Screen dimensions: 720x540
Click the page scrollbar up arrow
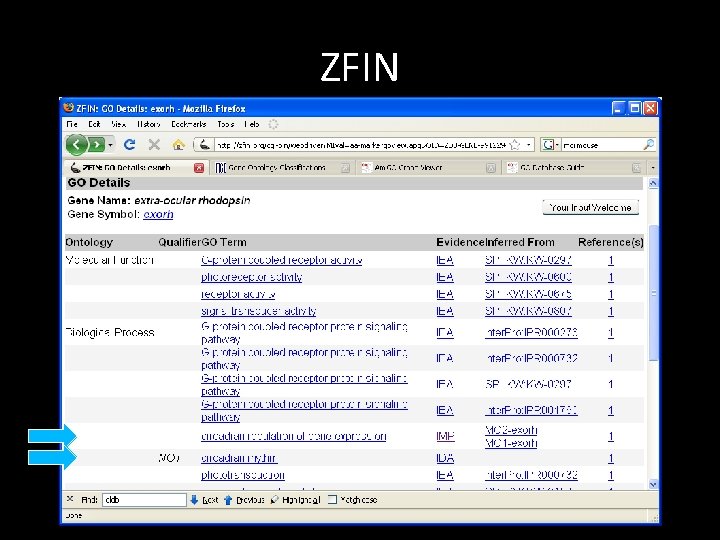click(652, 183)
